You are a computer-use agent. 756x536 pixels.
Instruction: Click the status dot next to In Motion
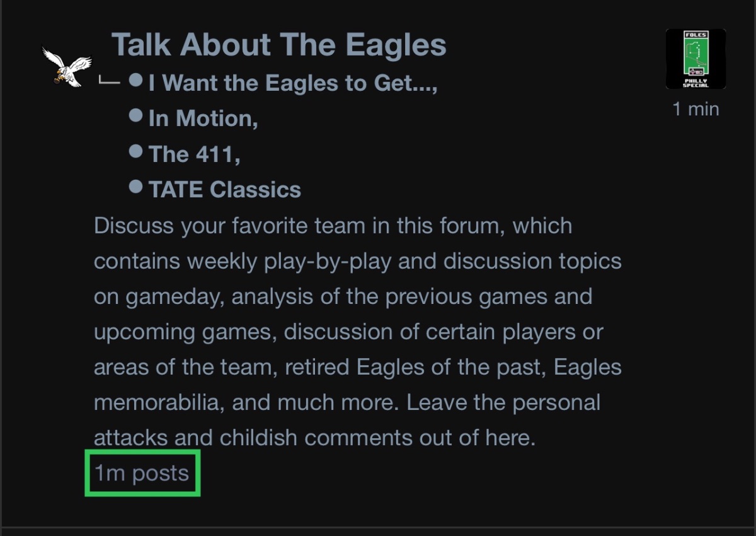click(135, 115)
